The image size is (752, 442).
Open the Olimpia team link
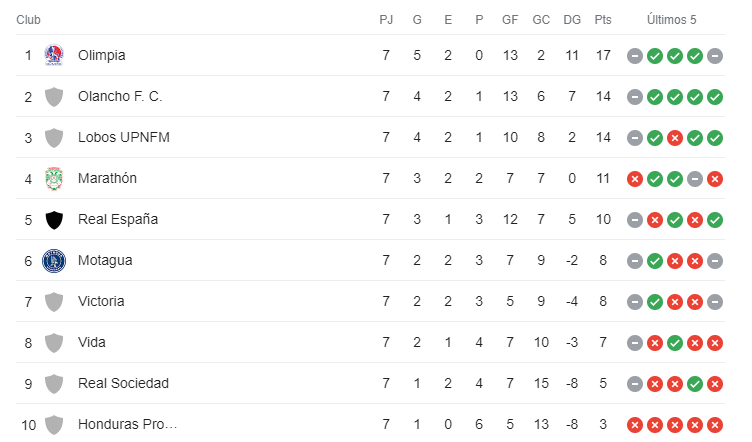click(102, 56)
